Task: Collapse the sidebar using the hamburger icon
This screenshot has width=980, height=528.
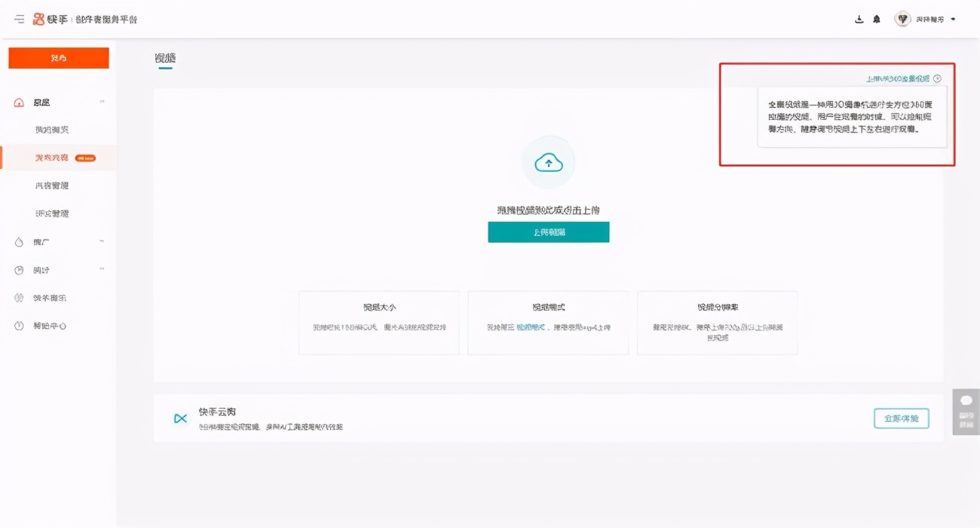Action: pos(20,20)
